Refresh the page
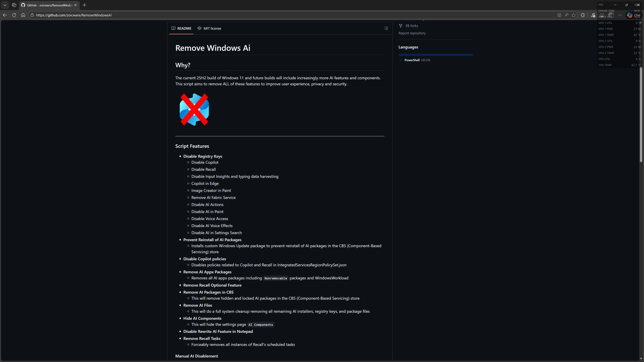 pos(14,15)
